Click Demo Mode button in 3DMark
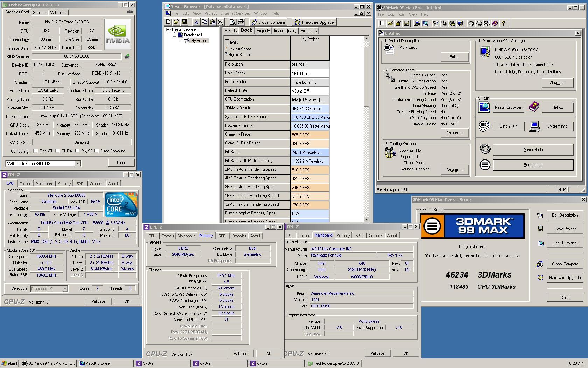Viewport: 588px width, 368px height. (533, 150)
